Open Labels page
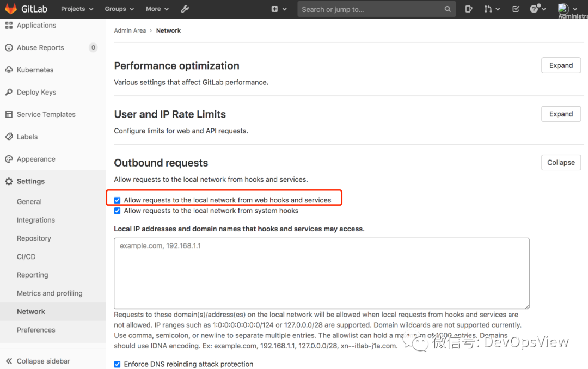Viewport: 588px width, 369px height. click(27, 137)
